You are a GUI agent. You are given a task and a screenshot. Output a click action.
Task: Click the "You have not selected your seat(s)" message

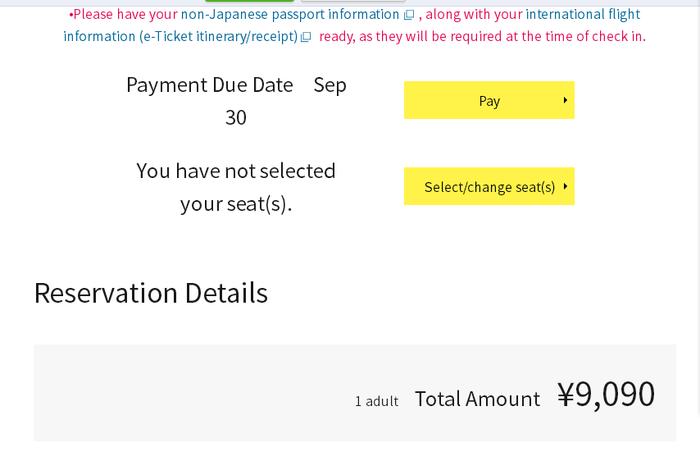pos(236,186)
